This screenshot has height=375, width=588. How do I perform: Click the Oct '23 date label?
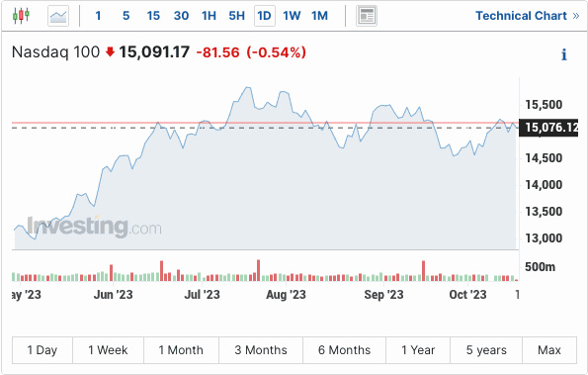(x=468, y=295)
